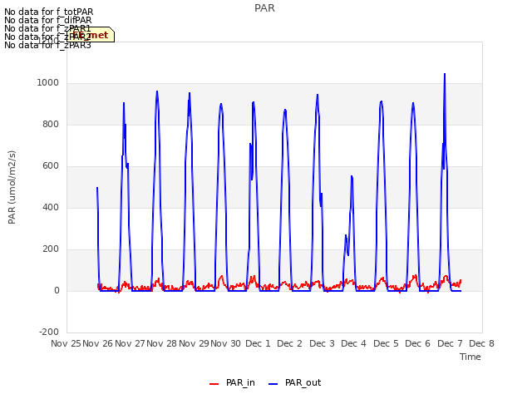Image resolution: width=532 pixels, height=399 pixels.
Task: Click the Dec 5 x-axis tick label
Action: [x=386, y=343]
